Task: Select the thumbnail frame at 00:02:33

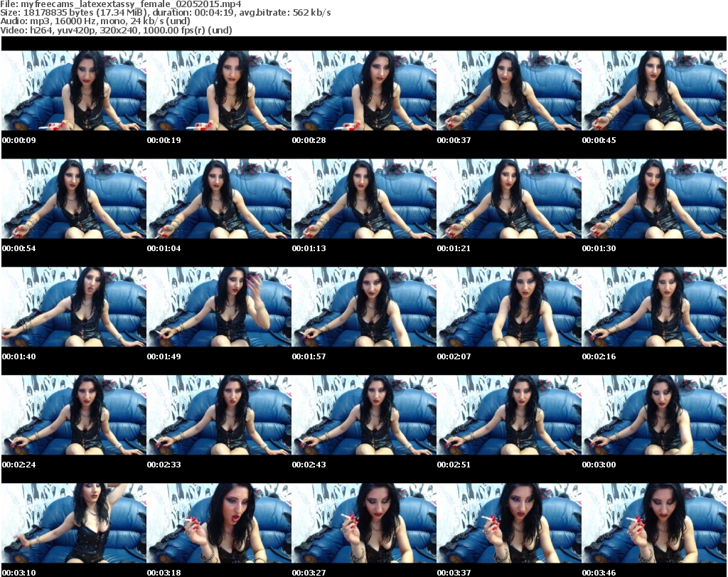Action: click(x=219, y=415)
